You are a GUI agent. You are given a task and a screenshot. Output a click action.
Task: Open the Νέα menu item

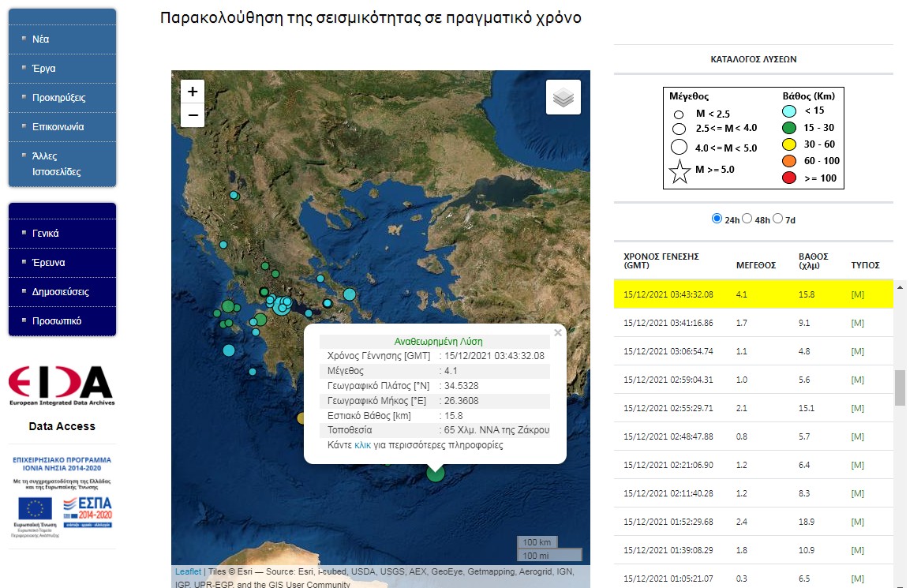coord(41,39)
